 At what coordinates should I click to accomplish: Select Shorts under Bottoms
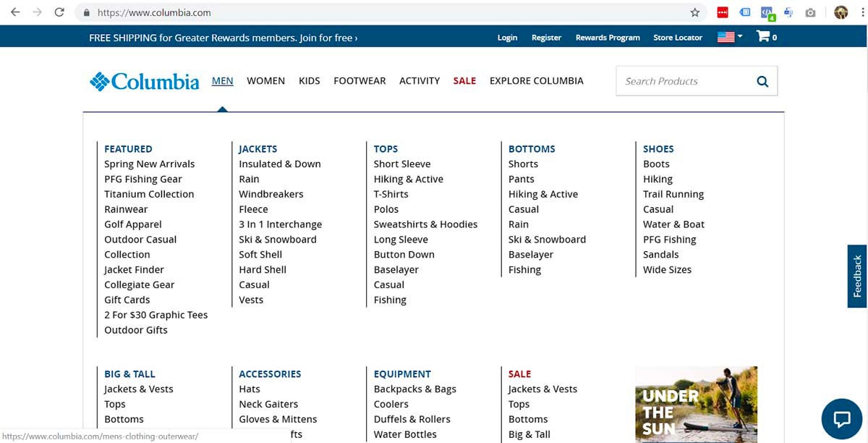(523, 164)
